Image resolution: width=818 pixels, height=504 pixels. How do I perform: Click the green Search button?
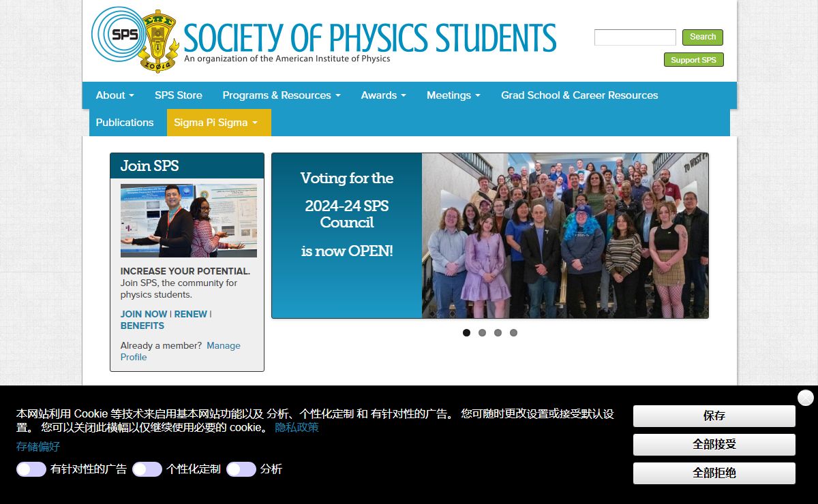703,37
